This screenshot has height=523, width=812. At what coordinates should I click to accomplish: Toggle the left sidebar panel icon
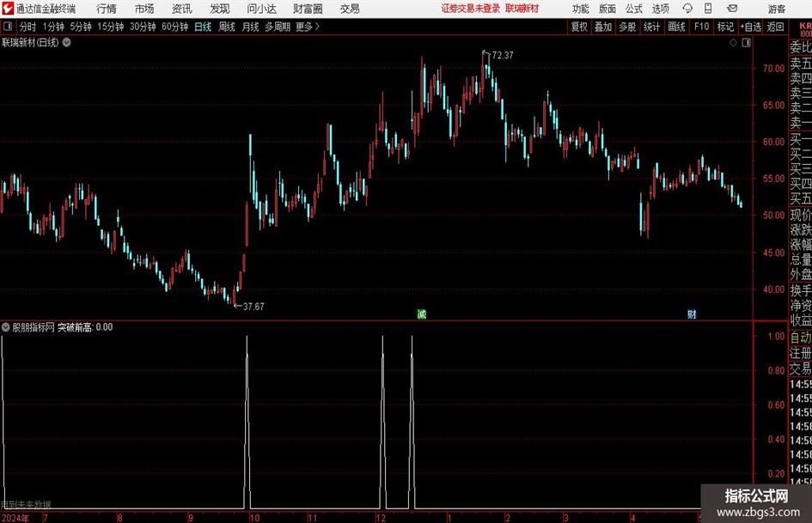coord(8,27)
